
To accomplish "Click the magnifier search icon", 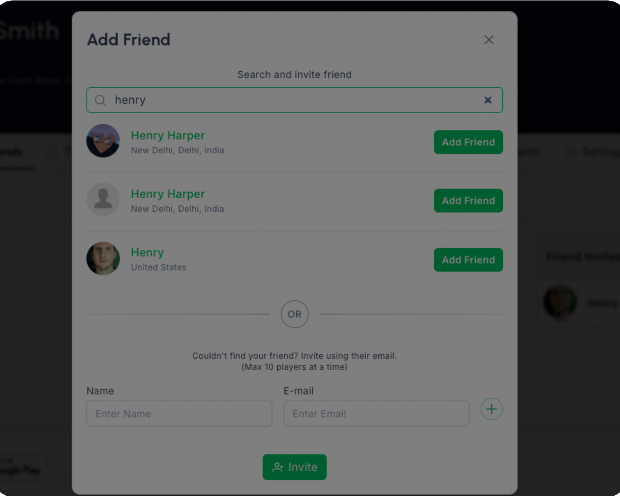I will [x=100, y=100].
